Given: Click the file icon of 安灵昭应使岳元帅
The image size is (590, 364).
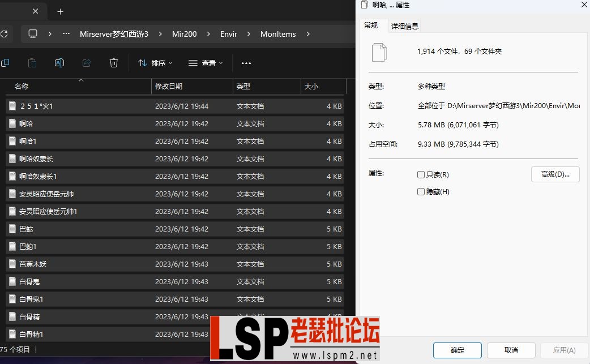Looking at the screenshot, I should [12, 194].
